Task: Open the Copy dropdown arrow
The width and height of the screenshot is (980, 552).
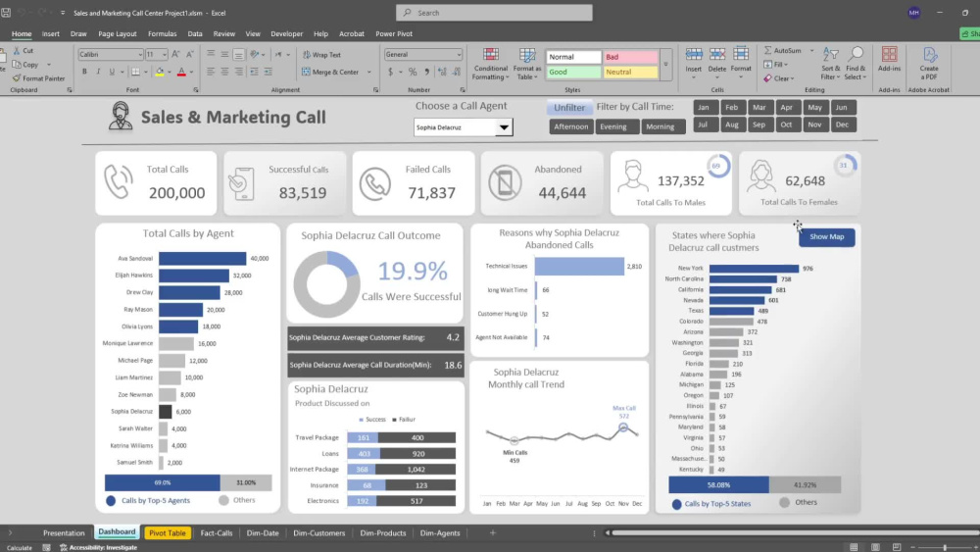Action: point(49,65)
